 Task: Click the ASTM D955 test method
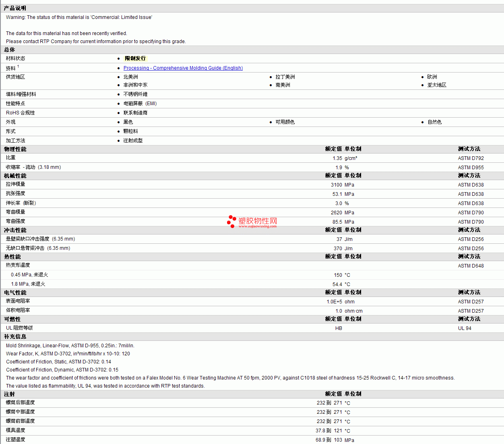[x=471, y=168]
